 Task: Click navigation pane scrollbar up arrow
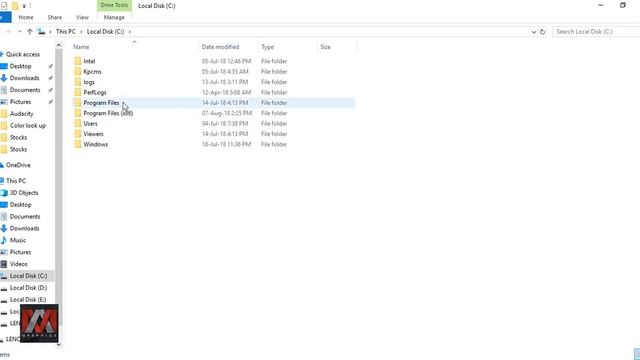click(x=59, y=45)
